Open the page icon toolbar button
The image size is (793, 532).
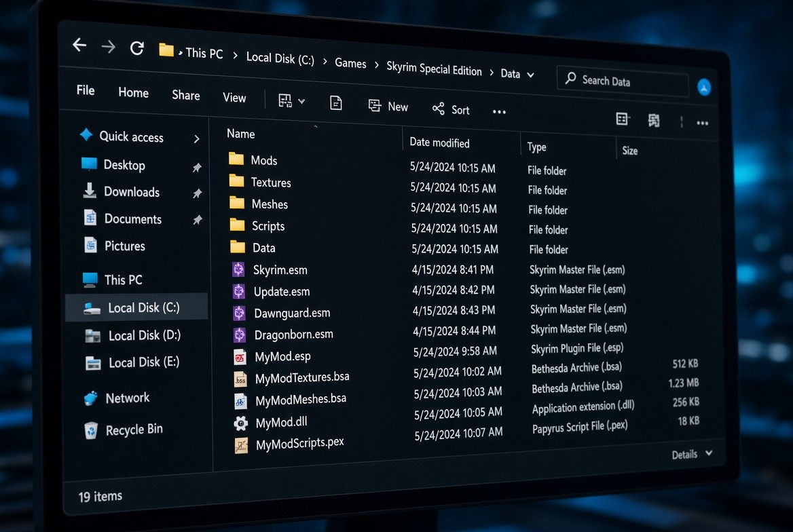(x=336, y=102)
